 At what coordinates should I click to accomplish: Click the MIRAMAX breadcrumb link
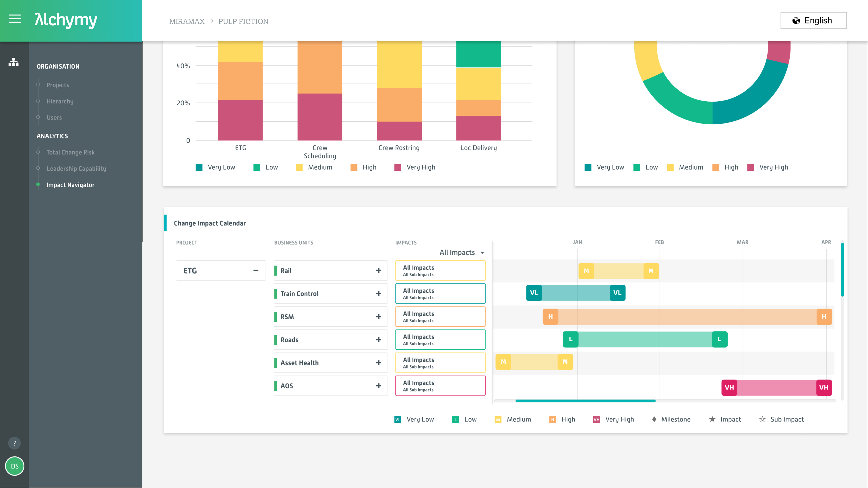click(x=187, y=21)
